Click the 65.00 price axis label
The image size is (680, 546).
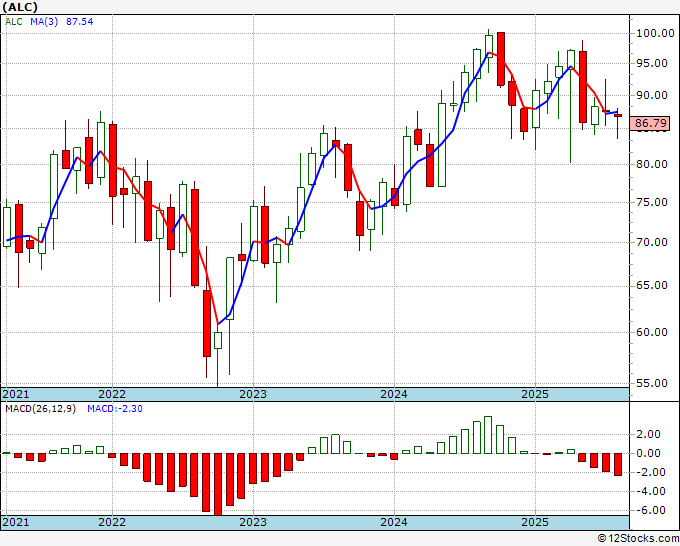pos(652,285)
